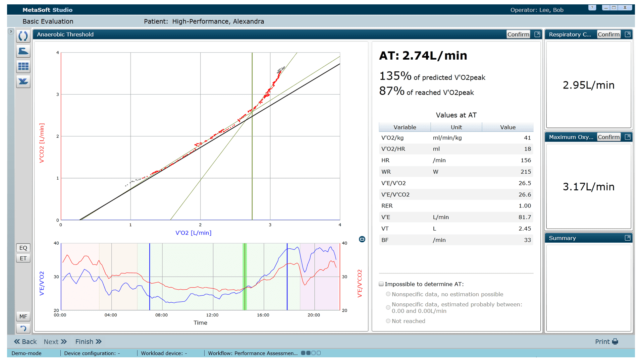The image size is (644, 362).
Task: Click the refresh arrows icon in sidebar
Action: pos(23,36)
